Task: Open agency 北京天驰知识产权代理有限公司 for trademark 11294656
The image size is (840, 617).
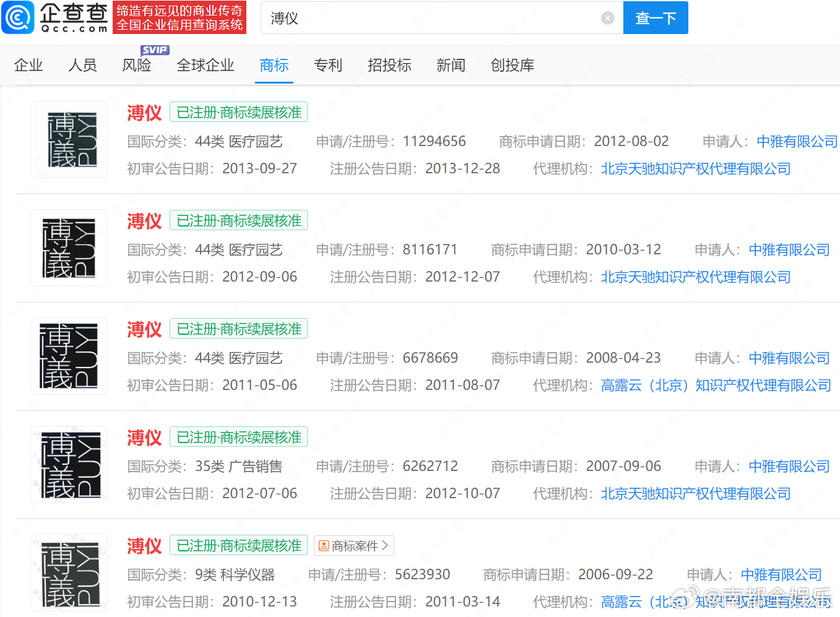Action: [696, 169]
